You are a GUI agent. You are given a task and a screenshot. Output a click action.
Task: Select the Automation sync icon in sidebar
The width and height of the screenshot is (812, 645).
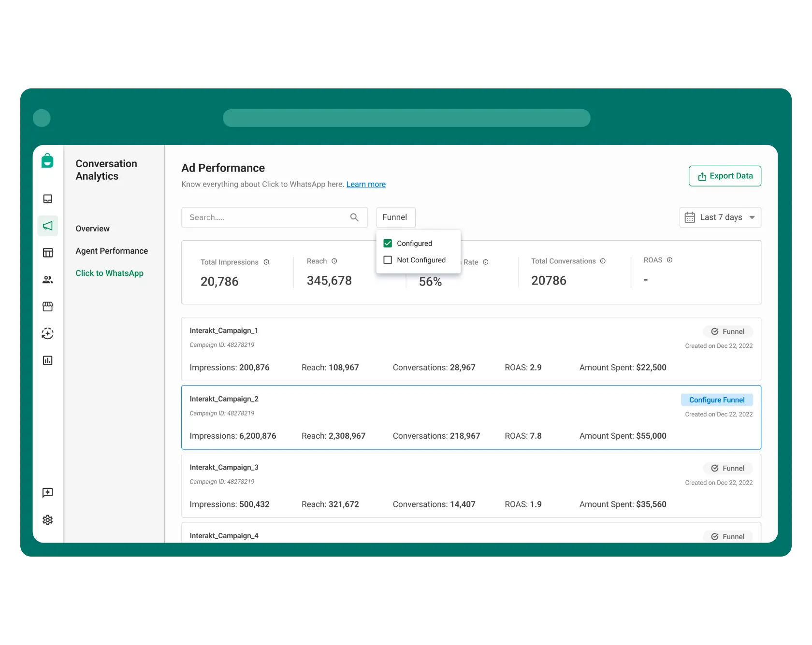click(47, 333)
